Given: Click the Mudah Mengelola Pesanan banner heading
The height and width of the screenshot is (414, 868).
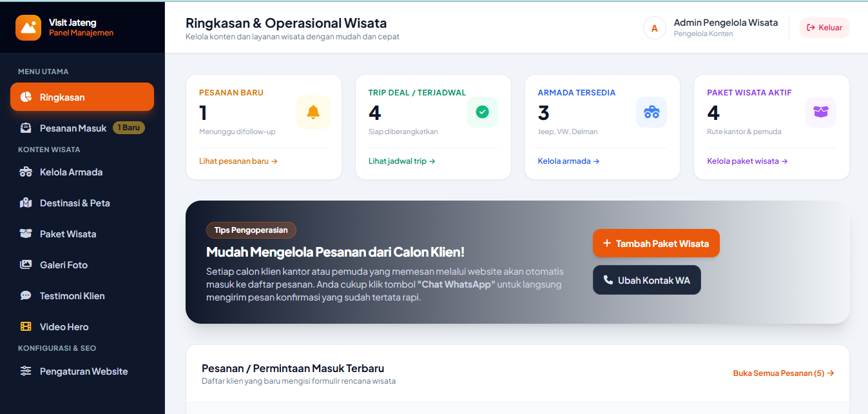Looking at the screenshot, I should click(335, 252).
